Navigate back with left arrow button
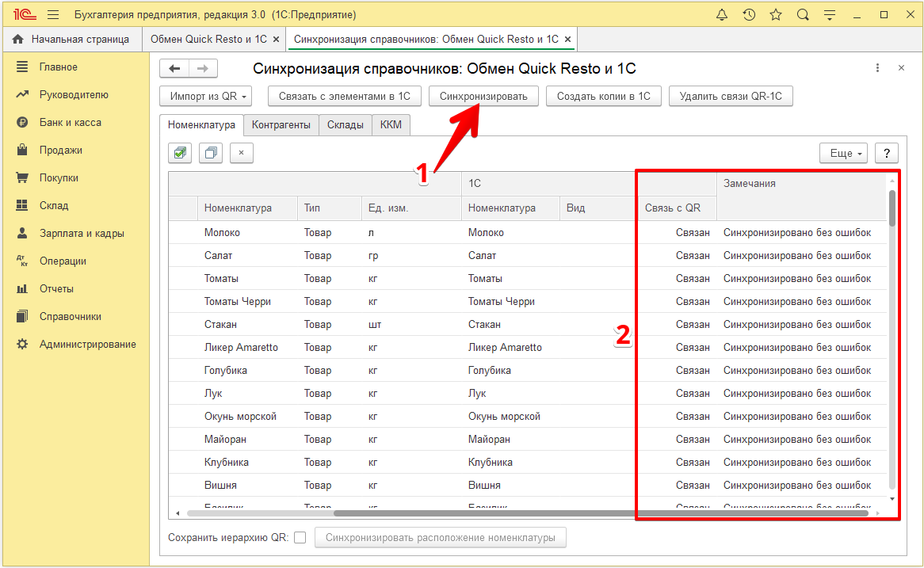Image resolution: width=924 pixels, height=568 pixels. coord(174,68)
